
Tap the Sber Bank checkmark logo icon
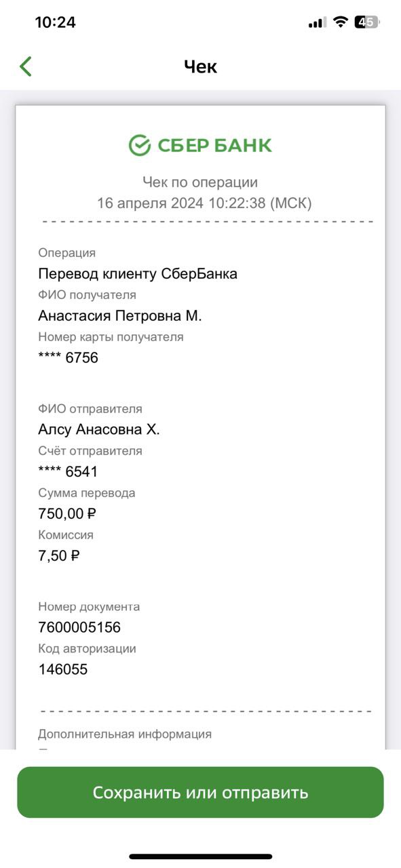pyautogui.click(x=139, y=145)
